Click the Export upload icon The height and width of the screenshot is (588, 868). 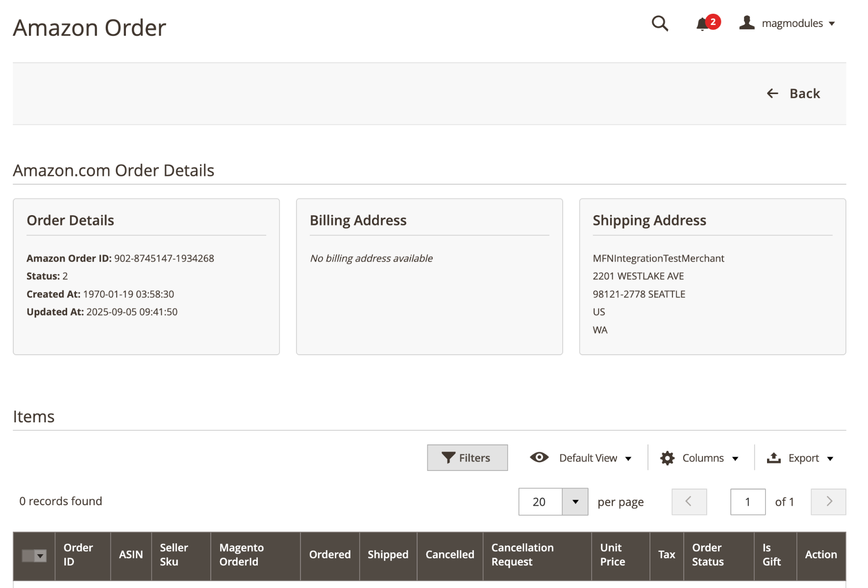pyautogui.click(x=773, y=458)
